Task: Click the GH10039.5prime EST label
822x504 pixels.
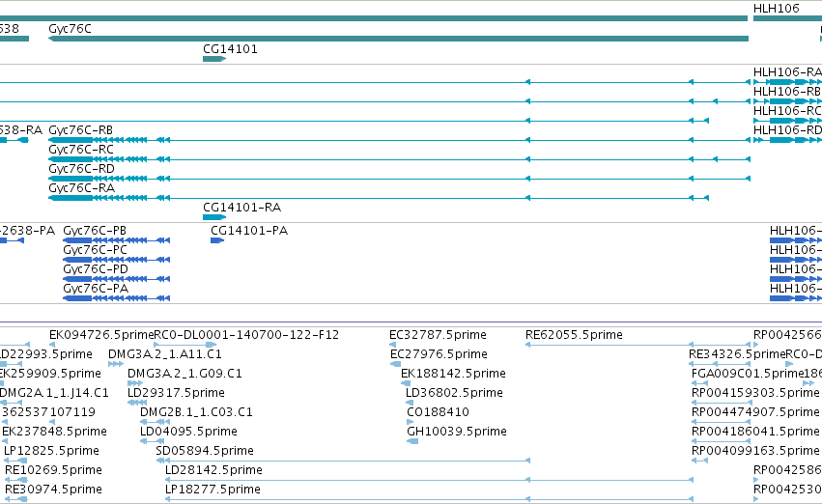Action: coord(457,433)
